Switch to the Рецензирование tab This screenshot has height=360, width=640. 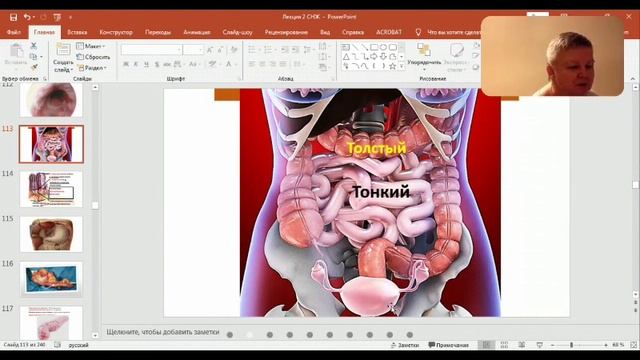click(286, 32)
